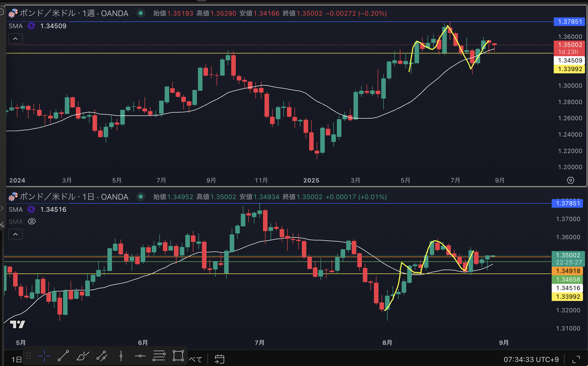Click the 2025 label on weekly time axis
This screenshot has width=588, height=366.
[311, 180]
